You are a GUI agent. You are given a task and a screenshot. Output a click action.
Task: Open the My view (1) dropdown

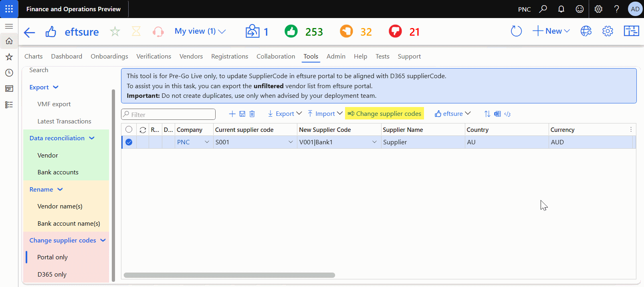click(200, 31)
